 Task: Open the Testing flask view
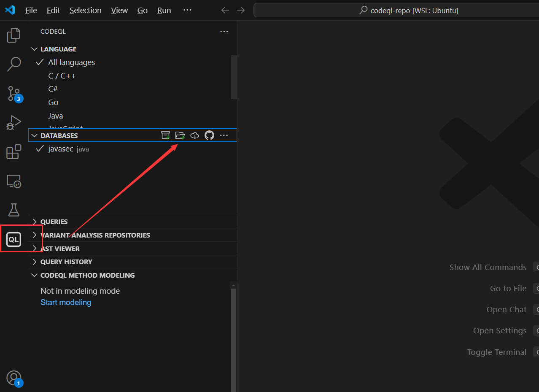[x=14, y=210]
